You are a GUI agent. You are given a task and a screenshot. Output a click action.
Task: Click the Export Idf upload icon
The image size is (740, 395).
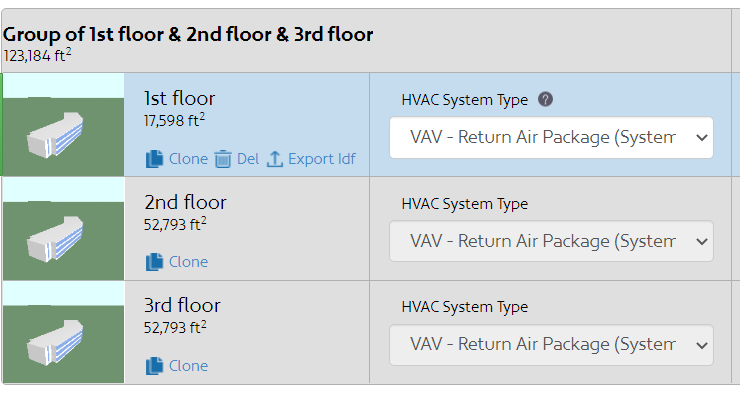point(275,159)
